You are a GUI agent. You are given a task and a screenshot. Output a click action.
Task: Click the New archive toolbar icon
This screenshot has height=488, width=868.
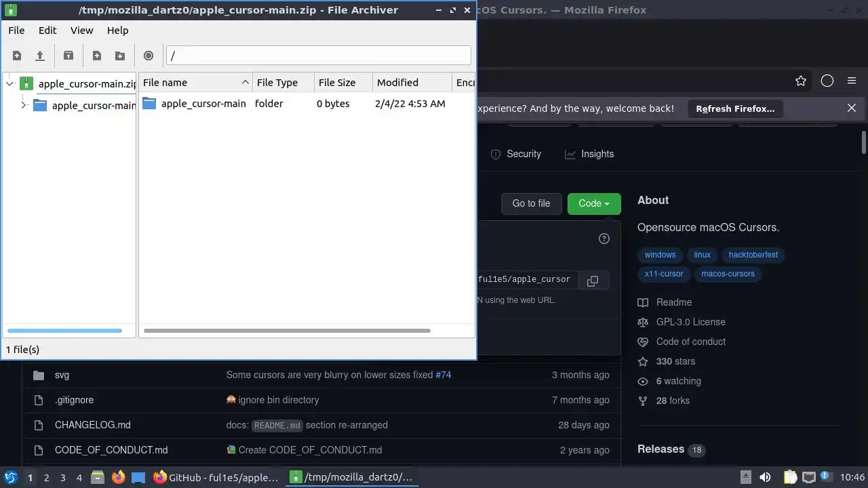pyautogui.click(x=17, y=56)
